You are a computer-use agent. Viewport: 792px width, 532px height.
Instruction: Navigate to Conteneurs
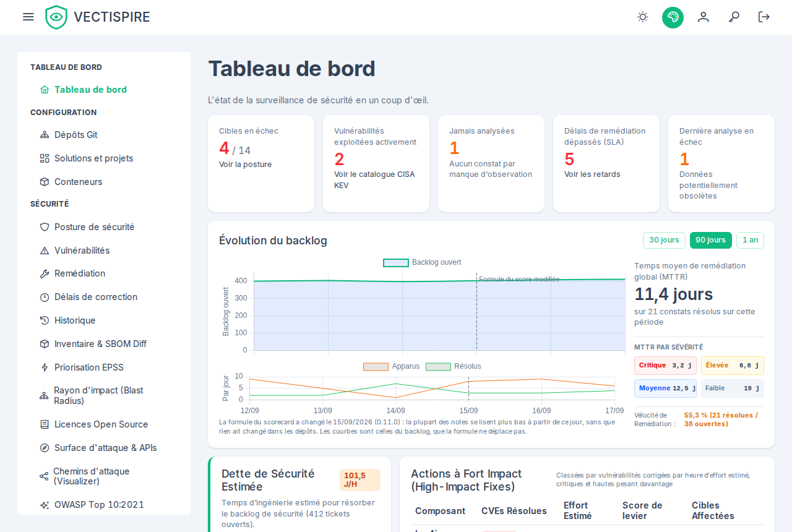tap(104, 182)
